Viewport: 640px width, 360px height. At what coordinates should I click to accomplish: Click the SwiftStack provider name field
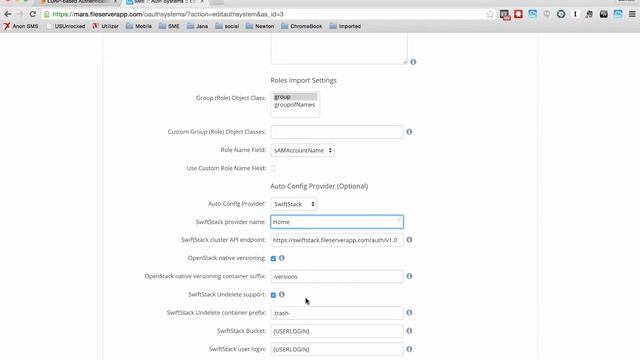(x=337, y=222)
